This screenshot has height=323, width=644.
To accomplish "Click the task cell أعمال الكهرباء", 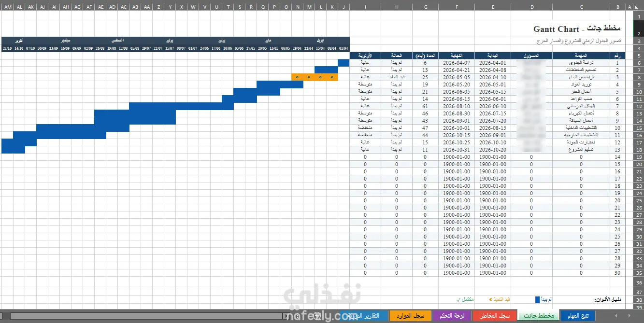I will tap(582, 113).
